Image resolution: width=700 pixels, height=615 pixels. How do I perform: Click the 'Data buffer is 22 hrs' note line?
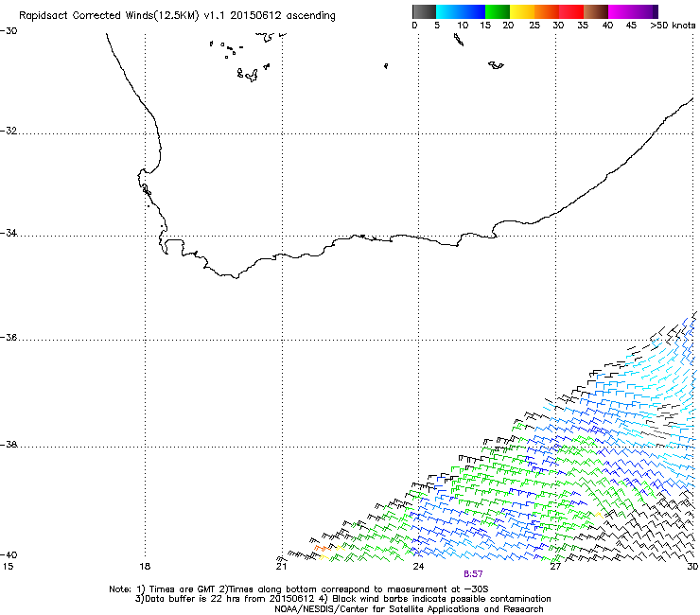(342, 599)
